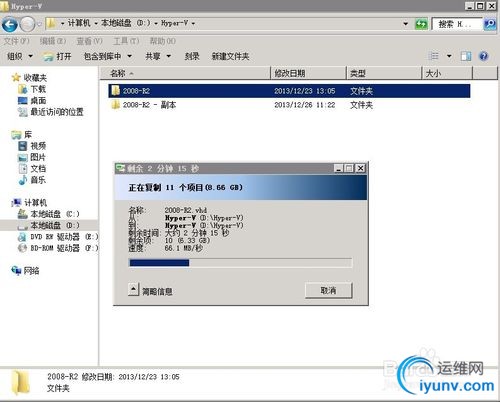The image size is (500, 402).
Task: Sort by 大小 column header
Action: click(448, 73)
